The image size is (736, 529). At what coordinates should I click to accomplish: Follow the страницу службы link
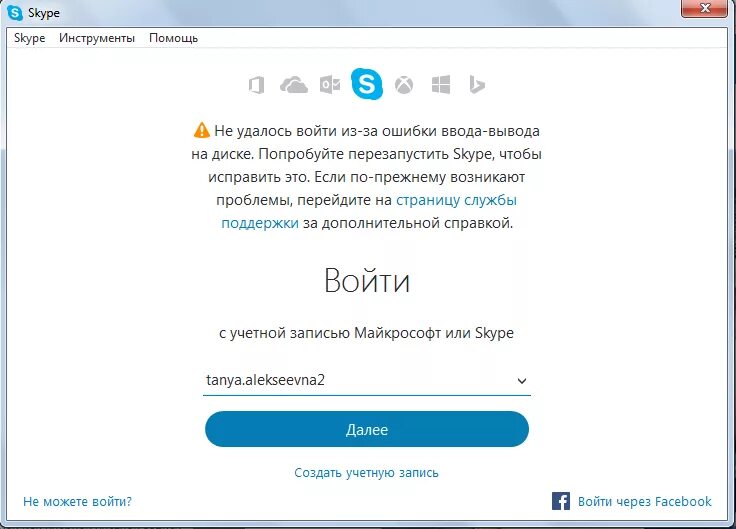456,200
